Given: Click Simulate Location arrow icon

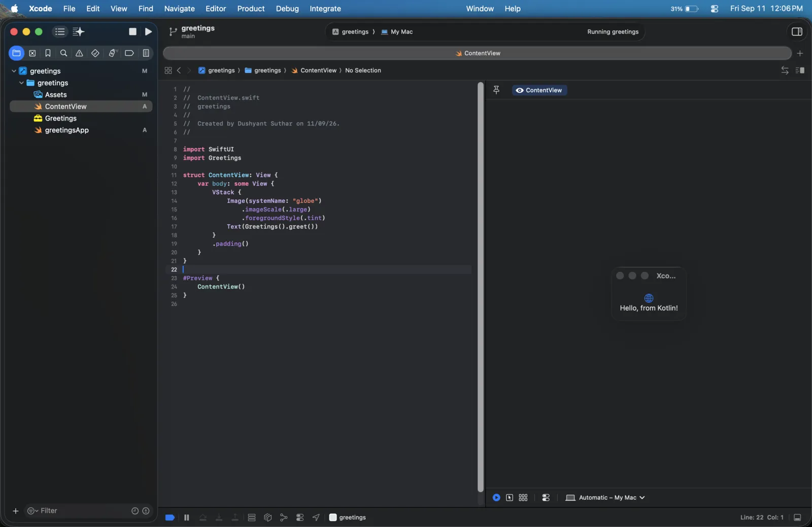Looking at the screenshot, I should coord(316,517).
